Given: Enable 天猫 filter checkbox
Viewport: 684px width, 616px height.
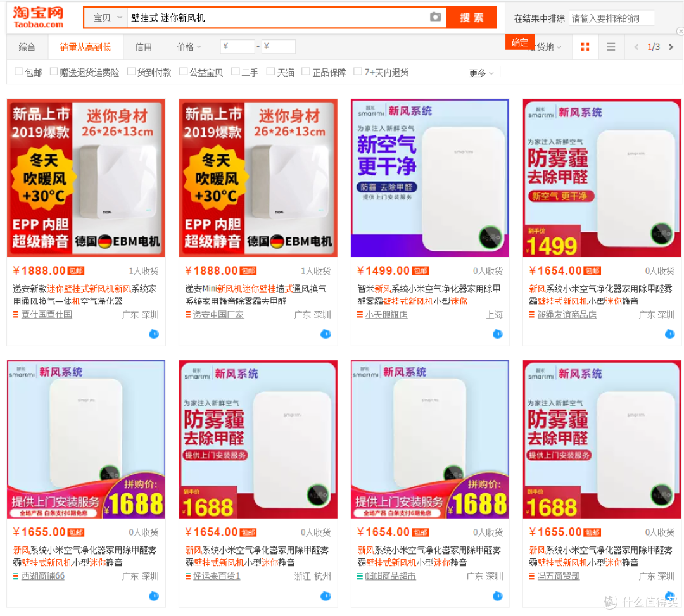Looking at the screenshot, I should click(271, 71).
